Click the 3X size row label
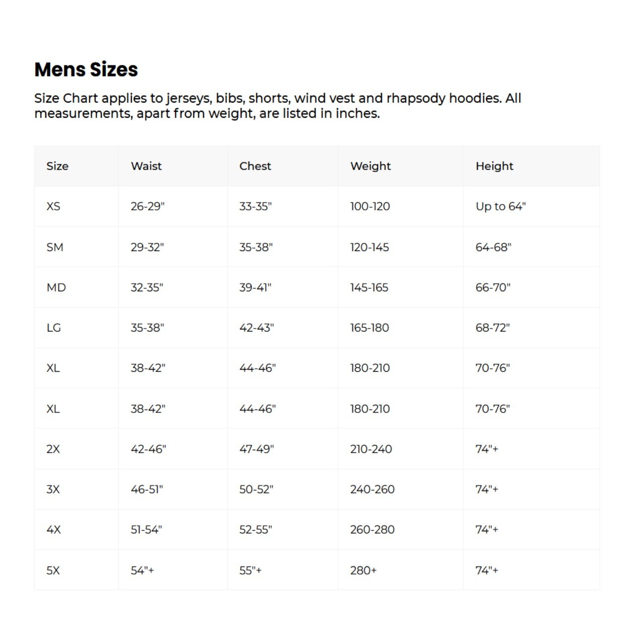Viewport: 644px width, 644px height. click(x=53, y=489)
